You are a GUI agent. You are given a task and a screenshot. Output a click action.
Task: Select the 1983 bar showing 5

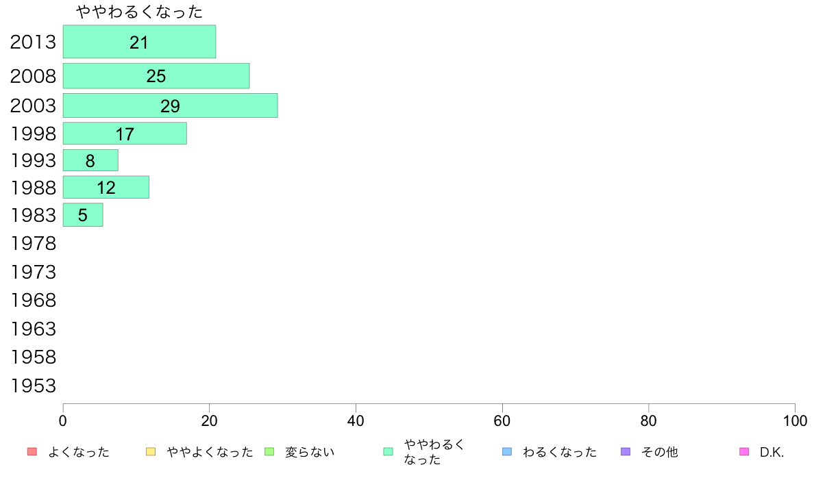83,215
